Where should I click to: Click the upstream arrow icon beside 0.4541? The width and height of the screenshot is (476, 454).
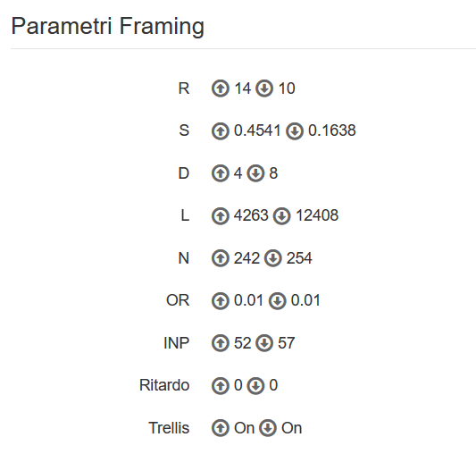tap(220, 131)
